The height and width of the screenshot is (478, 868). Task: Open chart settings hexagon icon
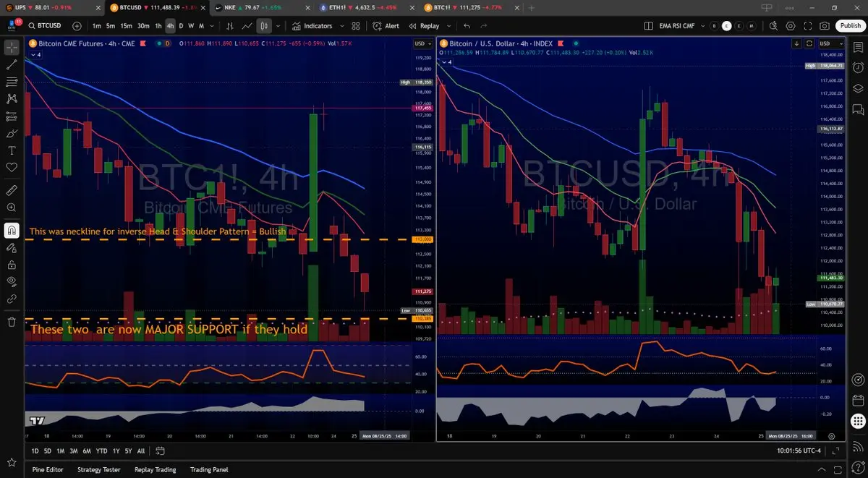(791, 26)
